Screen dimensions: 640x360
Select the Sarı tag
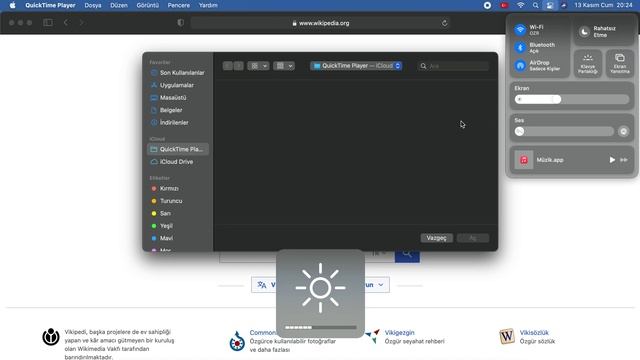click(178, 213)
